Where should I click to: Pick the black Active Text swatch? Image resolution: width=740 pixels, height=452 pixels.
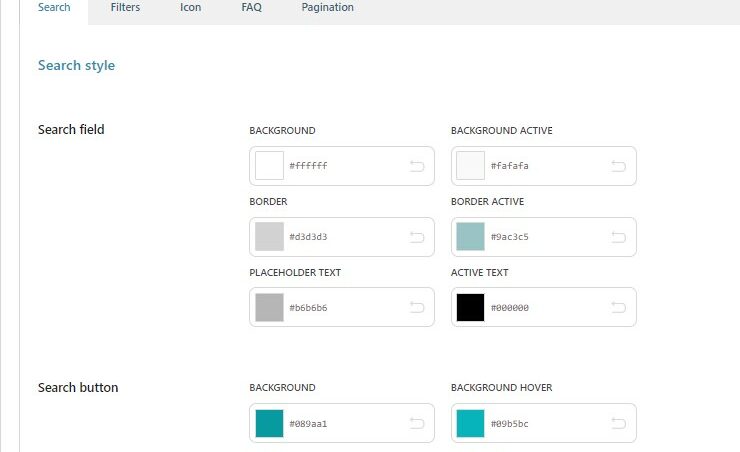[470, 308]
